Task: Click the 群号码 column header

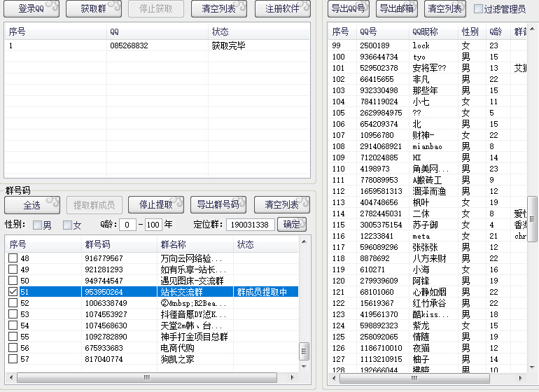Action: coord(119,244)
